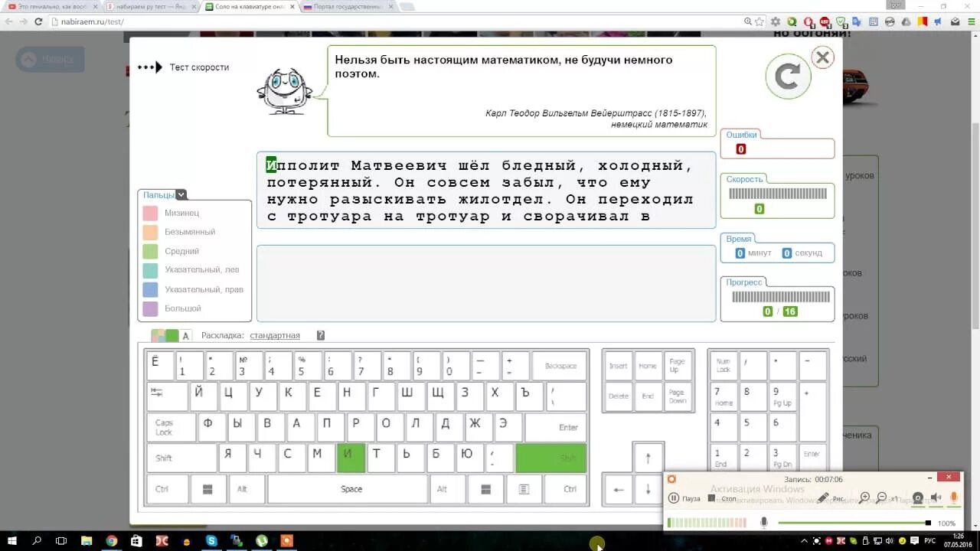Click the highlighted green right Shift key

(551, 458)
